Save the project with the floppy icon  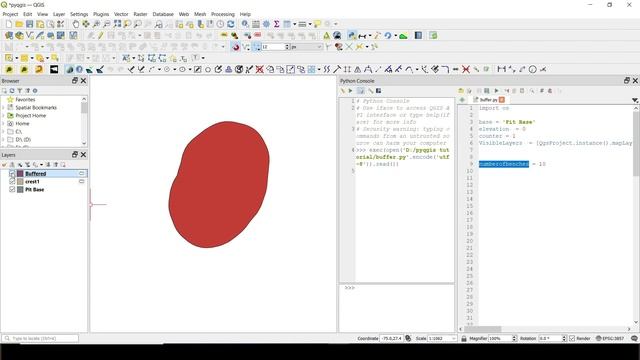29,24
